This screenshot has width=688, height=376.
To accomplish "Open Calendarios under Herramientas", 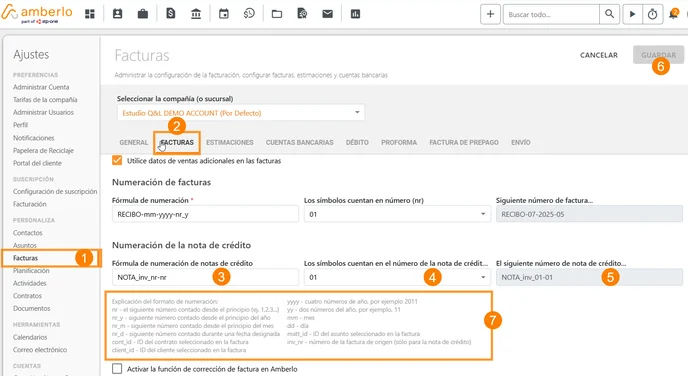I will pyautogui.click(x=30, y=337).
